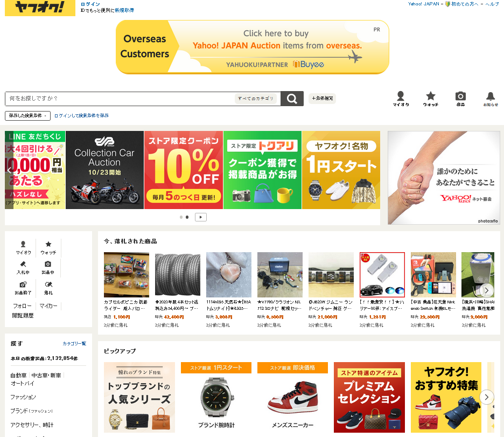
Task: Switch to first carousel dot indicator
Action: tap(181, 217)
